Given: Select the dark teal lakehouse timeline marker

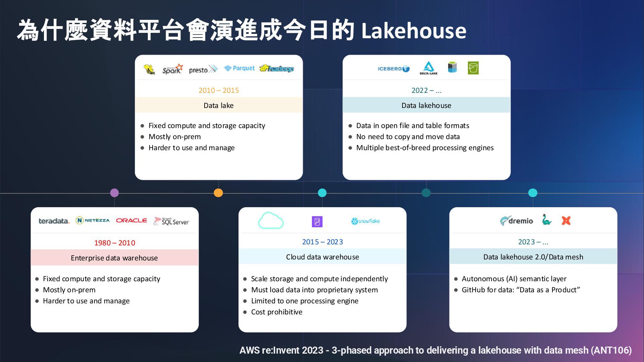Looking at the screenshot, I should tap(426, 193).
